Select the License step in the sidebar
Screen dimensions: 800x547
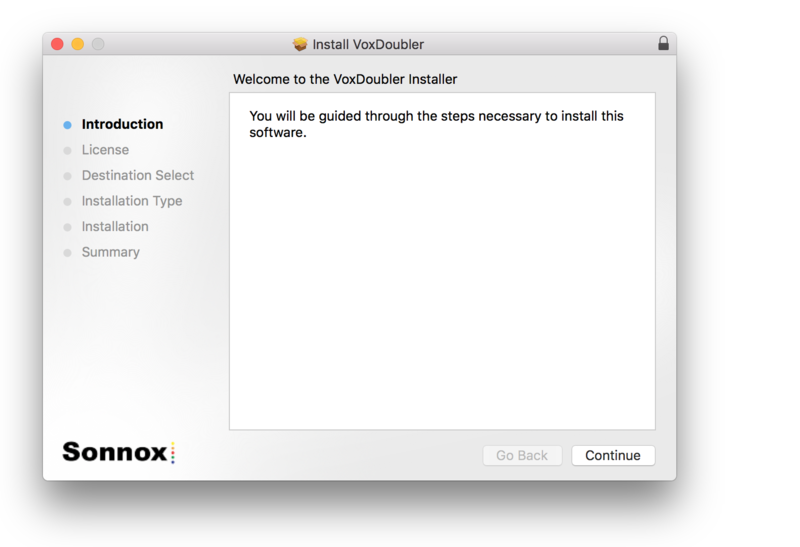coord(105,150)
